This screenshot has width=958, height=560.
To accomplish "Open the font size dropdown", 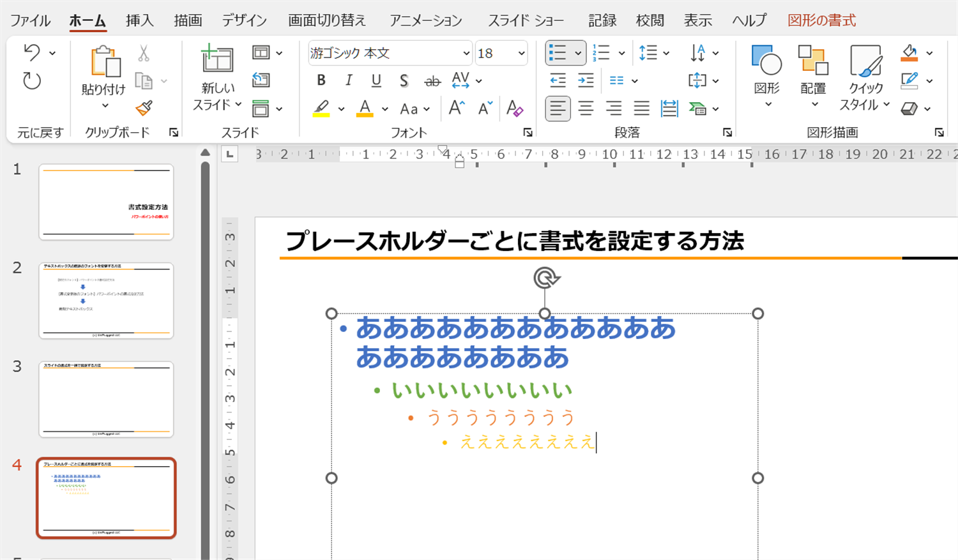I will [x=522, y=53].
